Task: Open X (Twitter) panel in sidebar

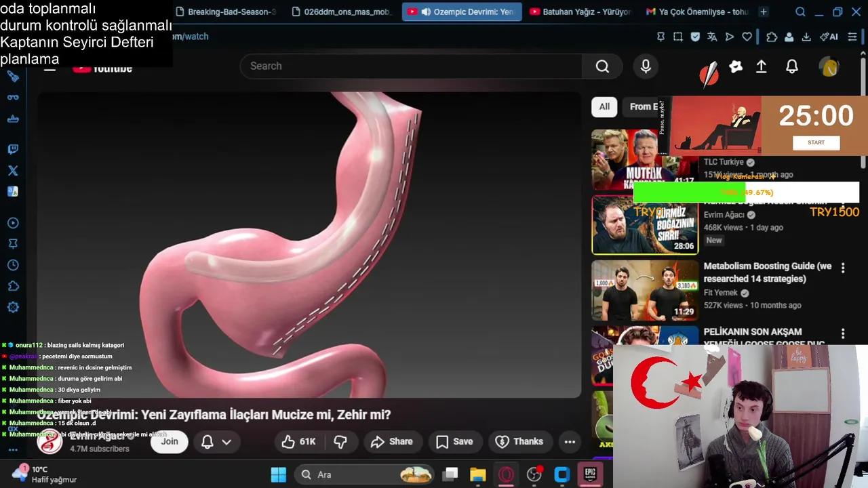Action: tap(13, 171)
